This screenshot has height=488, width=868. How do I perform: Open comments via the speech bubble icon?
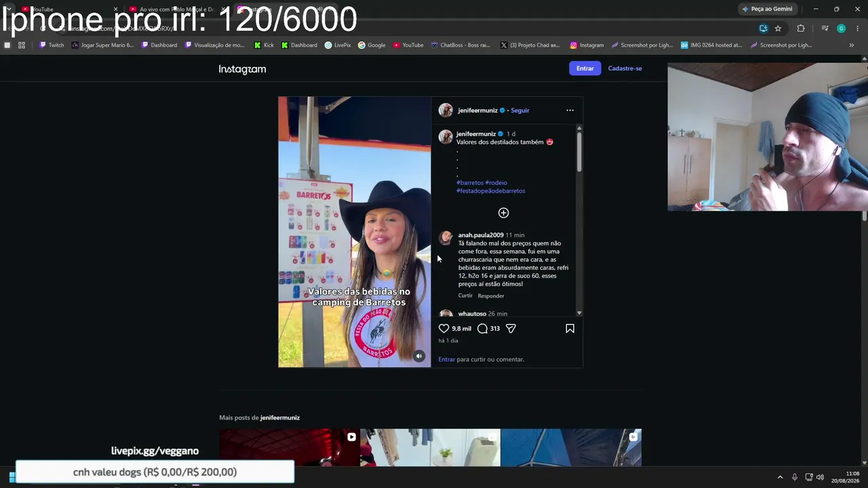pos(482,329)
